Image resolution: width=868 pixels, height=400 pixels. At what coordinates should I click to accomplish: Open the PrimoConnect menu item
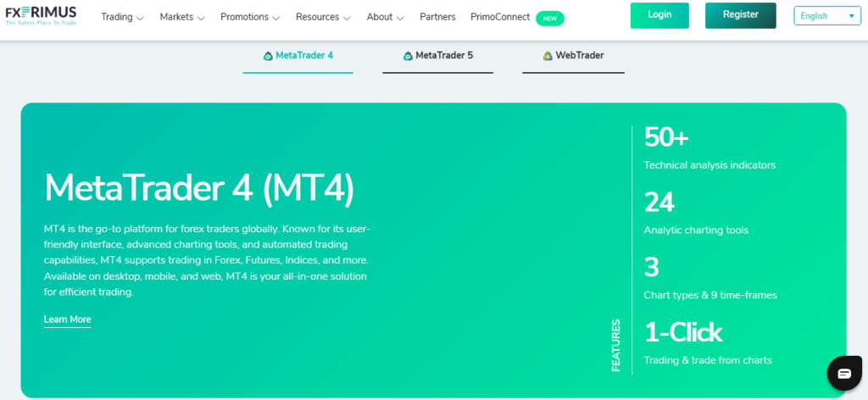click(500, 17)
